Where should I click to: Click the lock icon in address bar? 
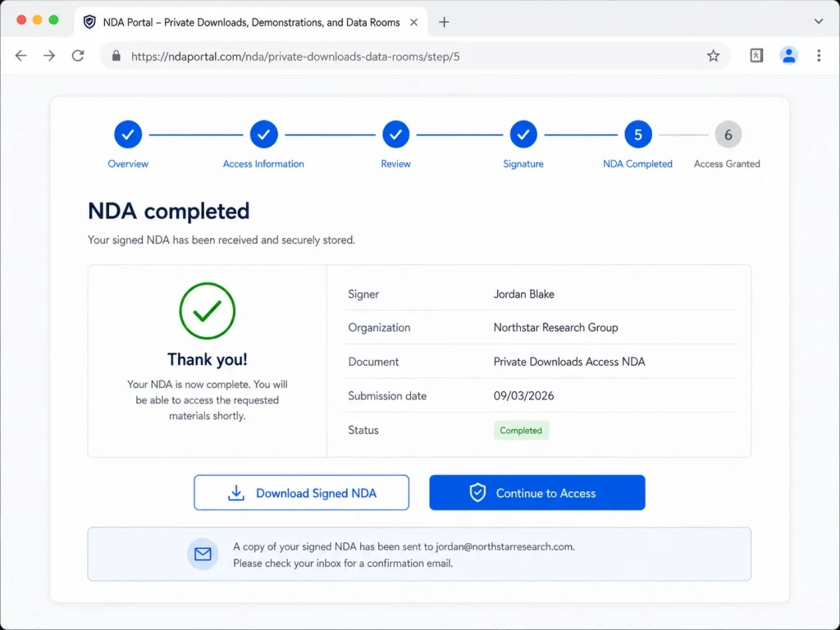116,56
